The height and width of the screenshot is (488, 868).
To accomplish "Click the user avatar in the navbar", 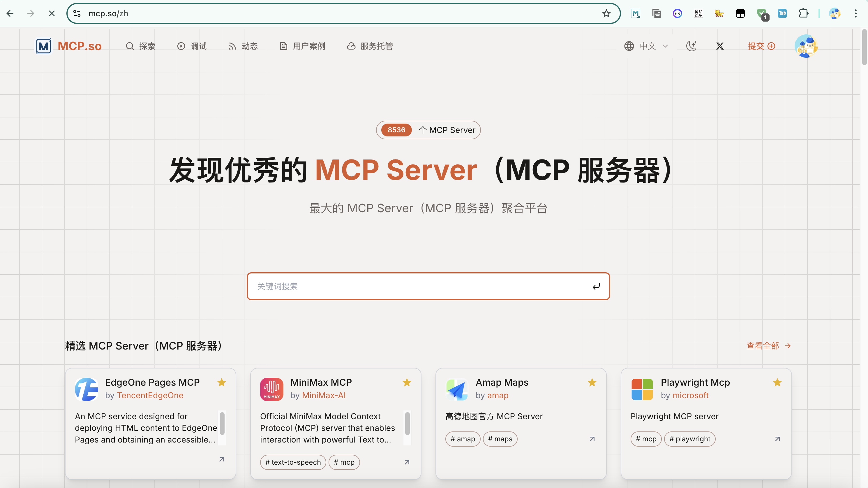I will pyautogui.click(x=806, y=46).
